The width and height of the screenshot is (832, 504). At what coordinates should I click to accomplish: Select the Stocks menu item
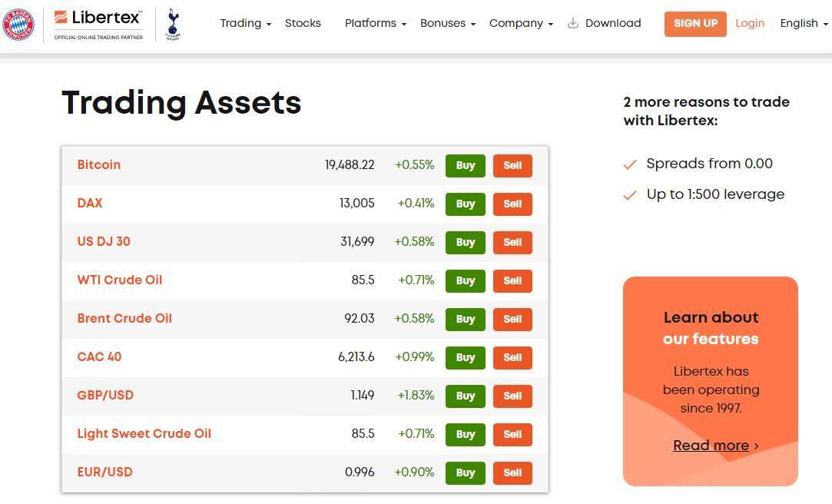[303, 23]
